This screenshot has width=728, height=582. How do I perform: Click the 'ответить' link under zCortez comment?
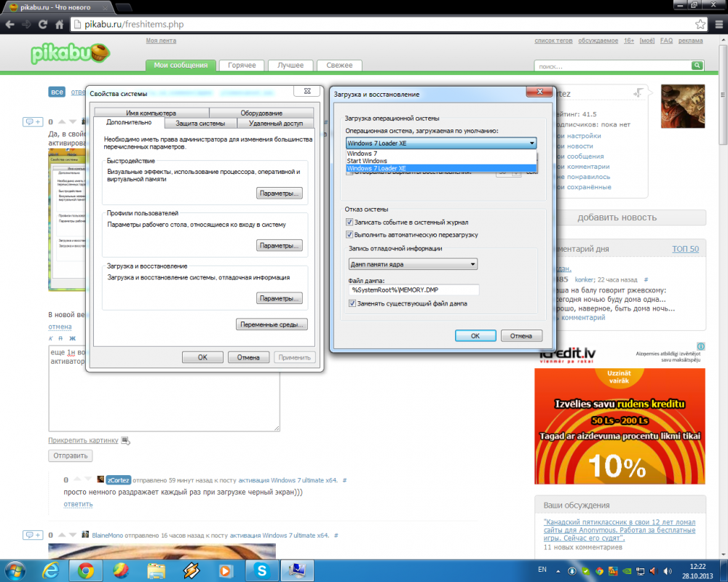pos(78,504)
